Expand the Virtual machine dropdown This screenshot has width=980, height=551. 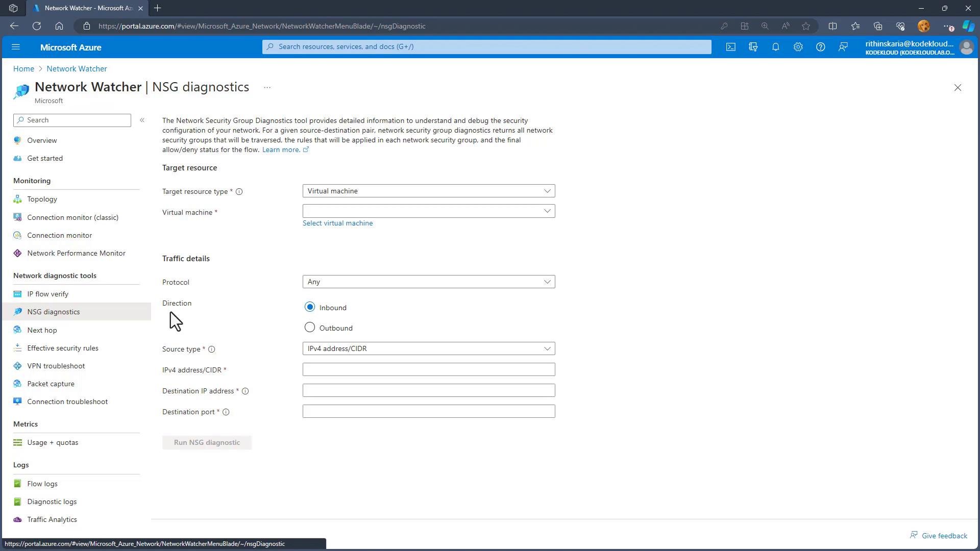(429, 211)
